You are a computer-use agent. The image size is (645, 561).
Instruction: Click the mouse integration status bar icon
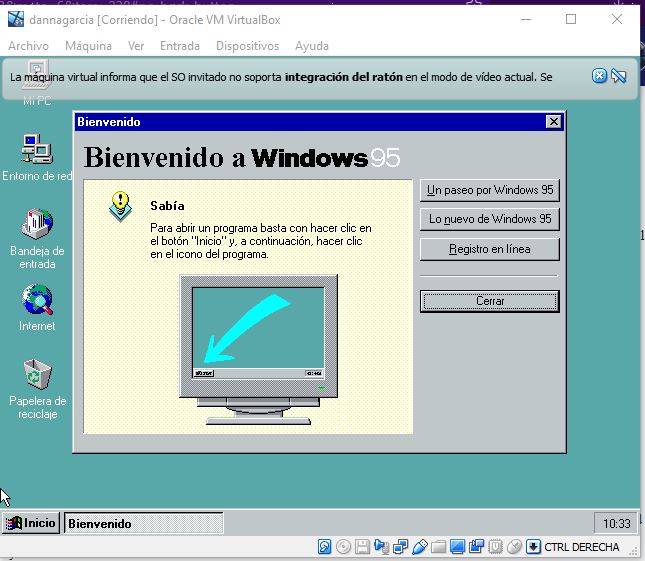click(514, 547)
